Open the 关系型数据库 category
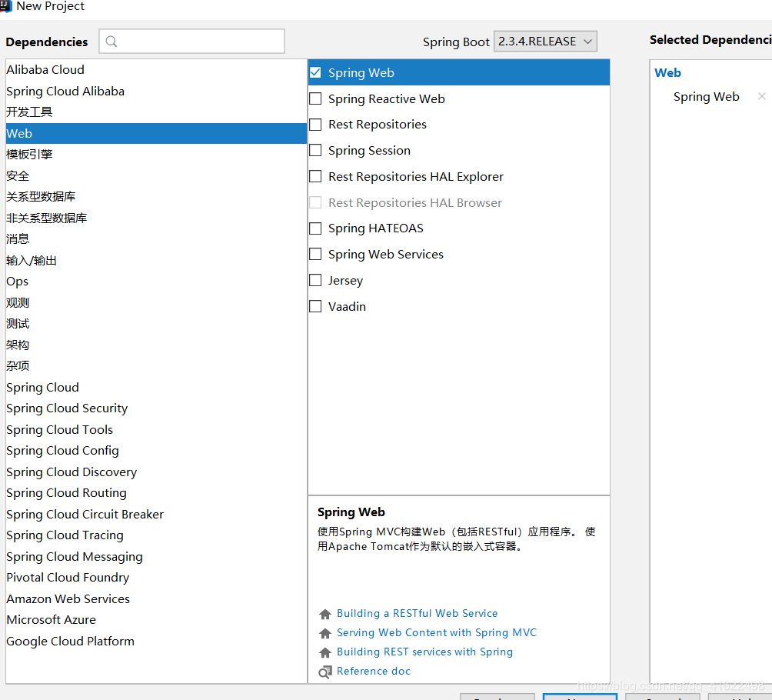Screen dimensions: 772x700 coord(156,197)
